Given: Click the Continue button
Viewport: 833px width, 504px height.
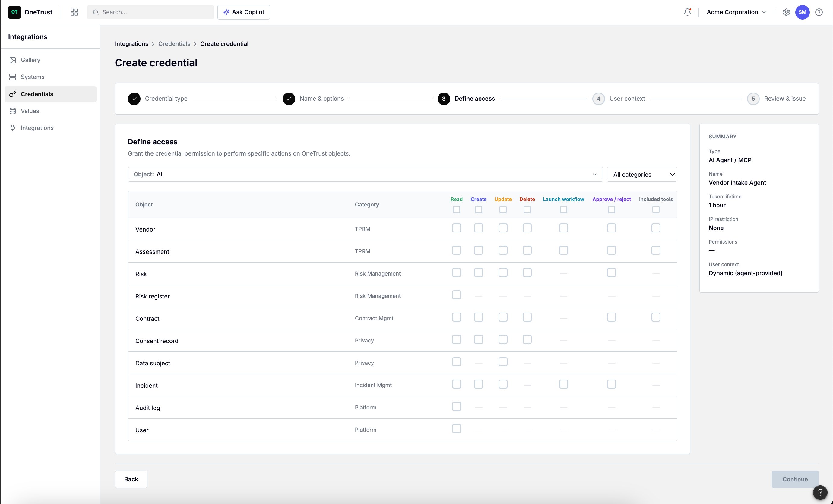Looking at the screenshot, I should [x=795, y=479].
